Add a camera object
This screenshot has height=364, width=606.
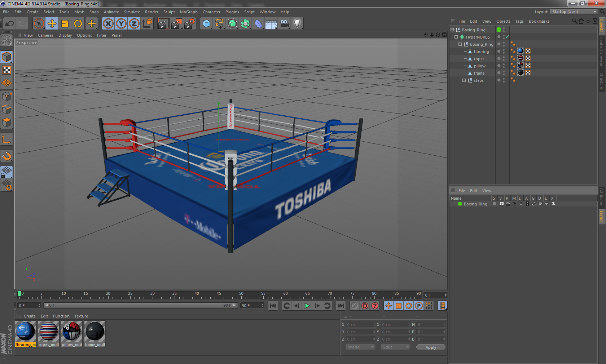284,24
